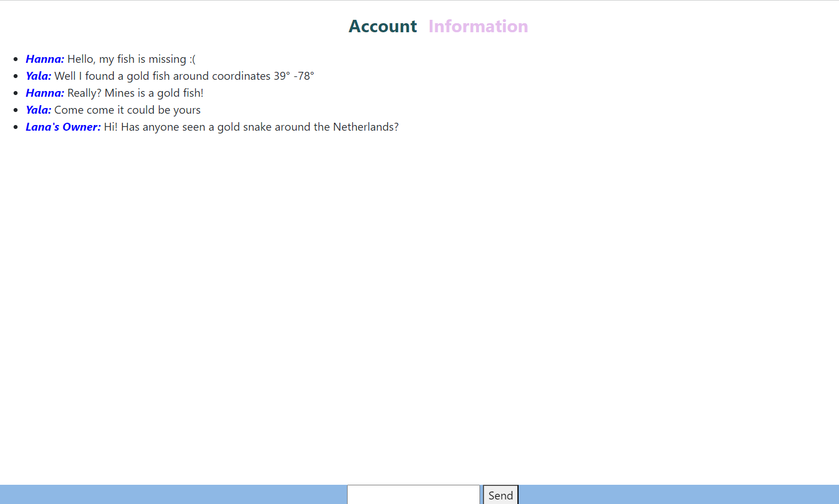
Task: Click the sad face emoticon in first message
Action: (192, 59)
